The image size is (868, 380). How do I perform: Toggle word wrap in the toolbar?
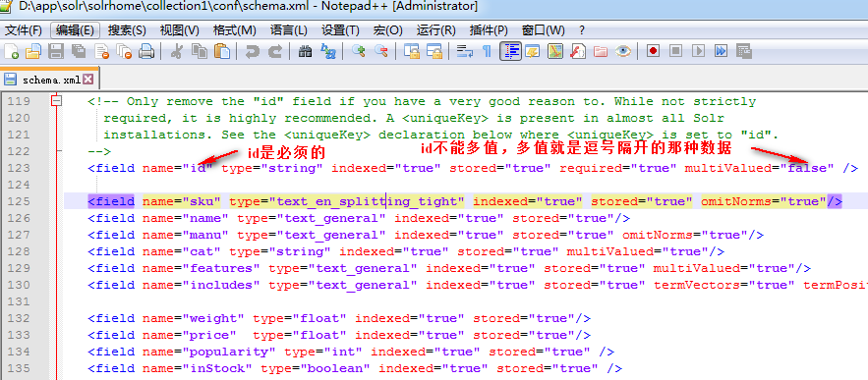click(464, 51)
